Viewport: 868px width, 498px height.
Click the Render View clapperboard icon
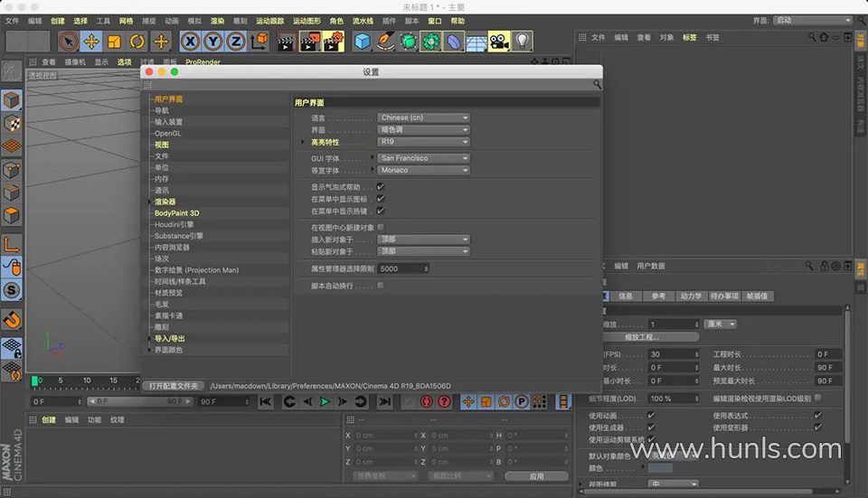pyautogui.click(x=287, y=42)
